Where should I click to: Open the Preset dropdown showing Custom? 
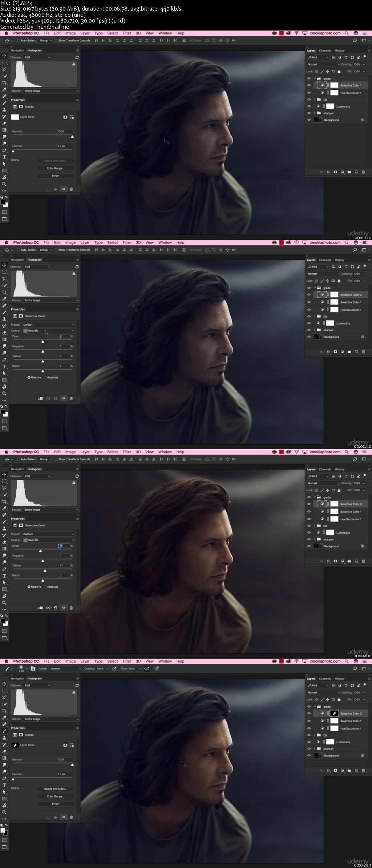click(48, 534)
